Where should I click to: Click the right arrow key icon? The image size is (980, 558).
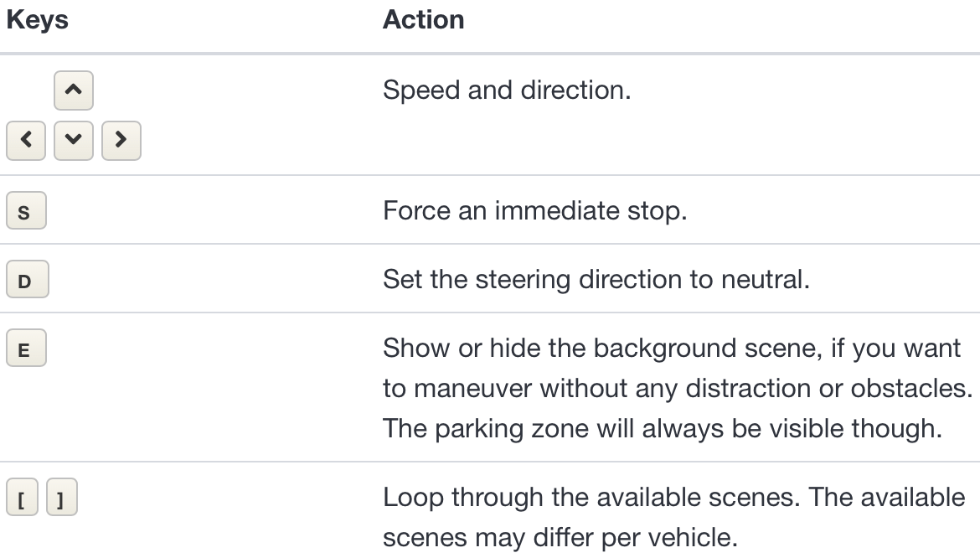(121, 141)
